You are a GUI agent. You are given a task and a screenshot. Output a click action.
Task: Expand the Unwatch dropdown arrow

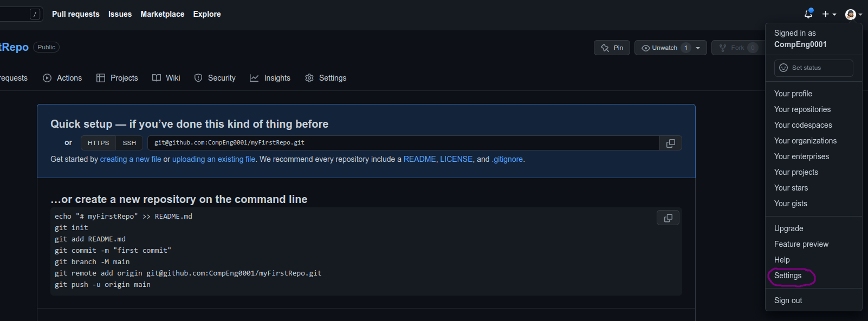coord(698,48)
